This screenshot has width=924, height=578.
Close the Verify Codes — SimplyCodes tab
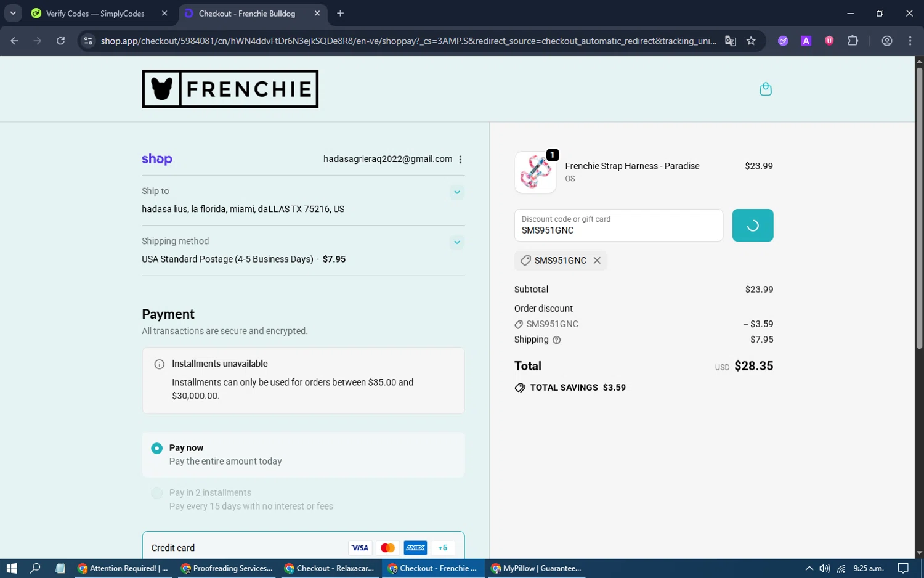pos(164,14)
